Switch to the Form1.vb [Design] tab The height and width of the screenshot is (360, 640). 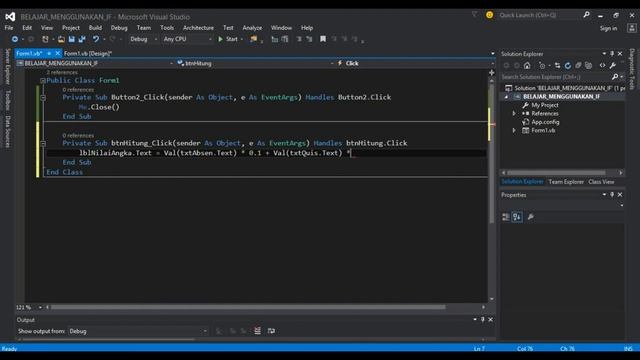point(88,53)
